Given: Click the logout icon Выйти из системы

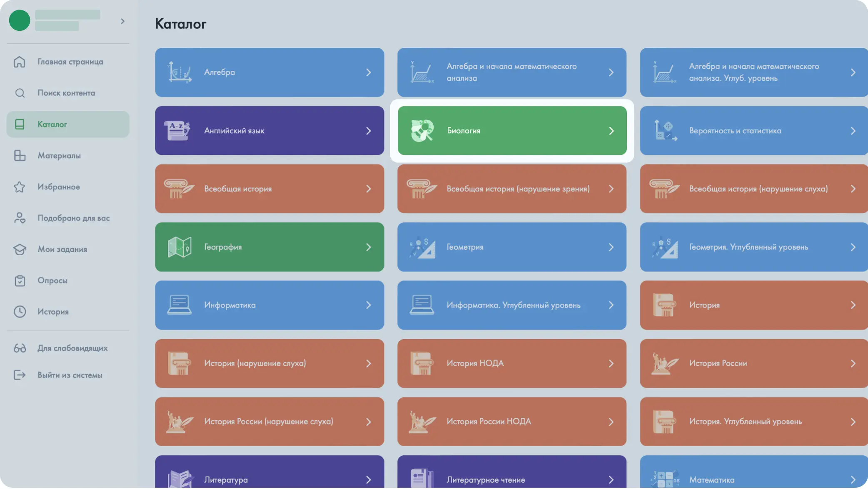Looking at the screenshot, I should click(20, 375).
